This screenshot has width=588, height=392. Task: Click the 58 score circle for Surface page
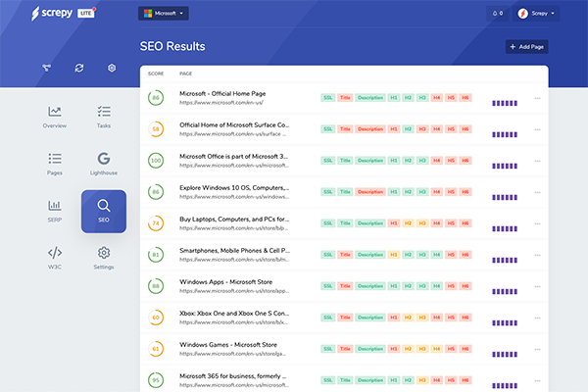point(156,129)
